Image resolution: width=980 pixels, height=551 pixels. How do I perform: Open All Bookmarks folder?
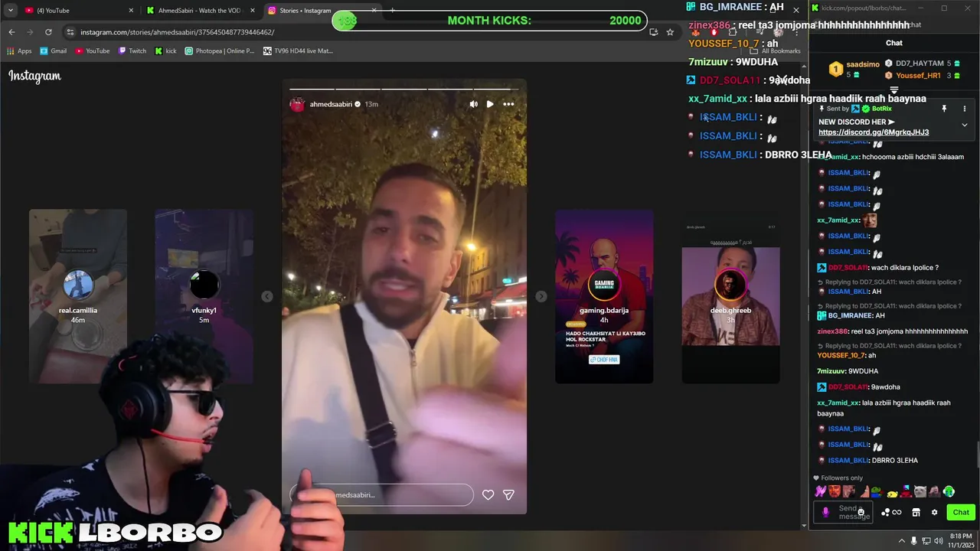776,51
